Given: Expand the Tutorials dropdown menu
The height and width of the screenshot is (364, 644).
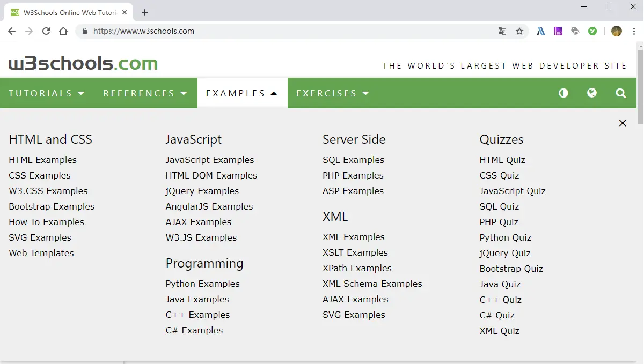Looking at the screenshot, I should pyautogui.click(x=47, y=93).
